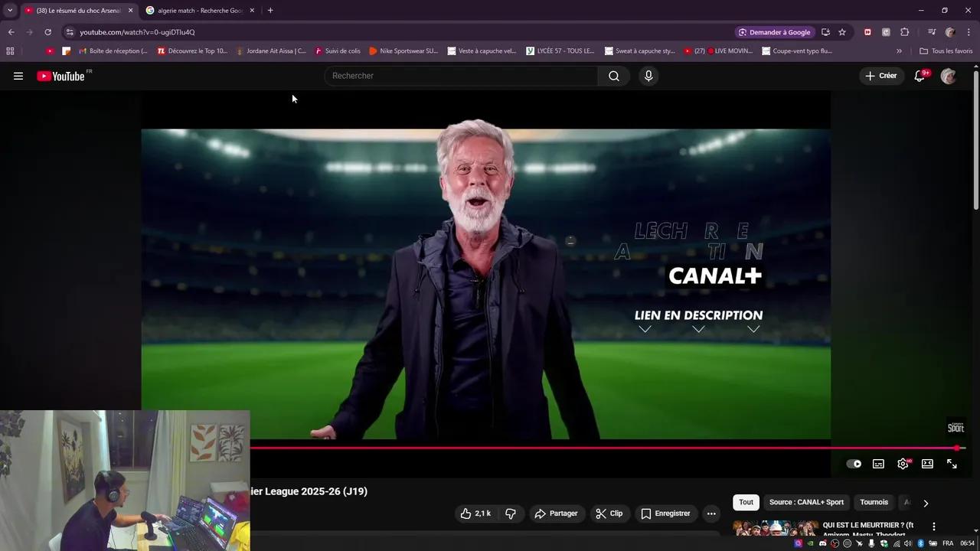
Task: Select the Tout filter chip
Action: pos(746,502)
